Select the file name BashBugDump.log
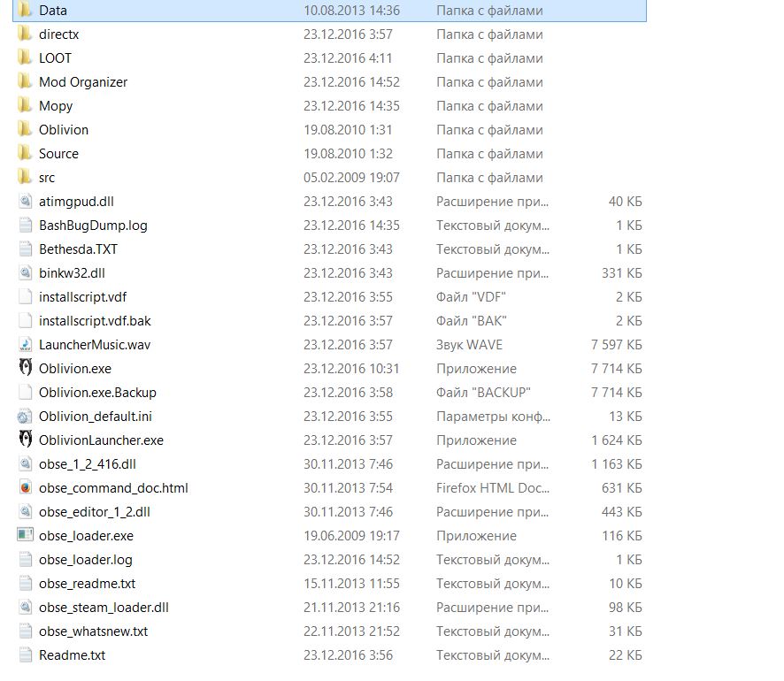The width and height of the screenshot is (784, 681). [x=94, y=226]
